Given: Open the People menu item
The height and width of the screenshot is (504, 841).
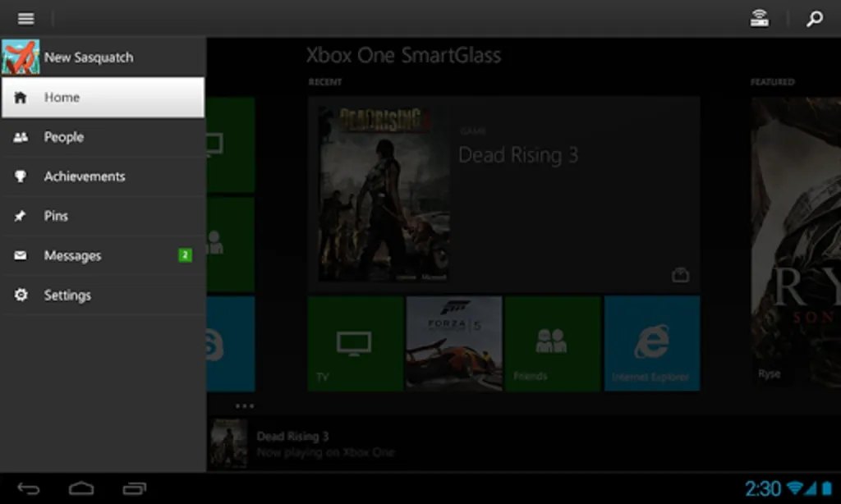Looking at the screenshot, I should point(103,137).
